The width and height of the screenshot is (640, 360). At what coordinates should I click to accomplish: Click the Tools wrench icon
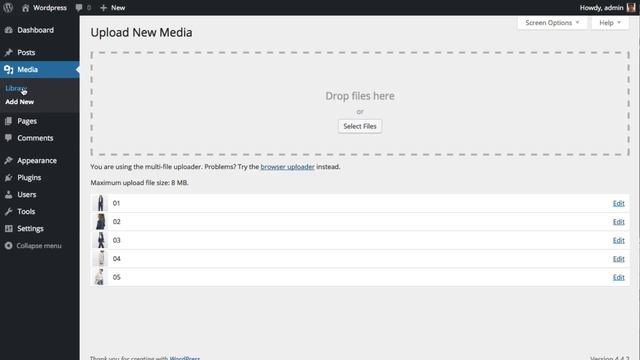[9, 211]
